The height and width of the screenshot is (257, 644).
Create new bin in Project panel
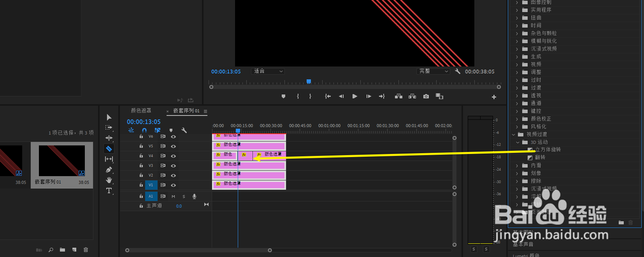click(x=62, y=250)
